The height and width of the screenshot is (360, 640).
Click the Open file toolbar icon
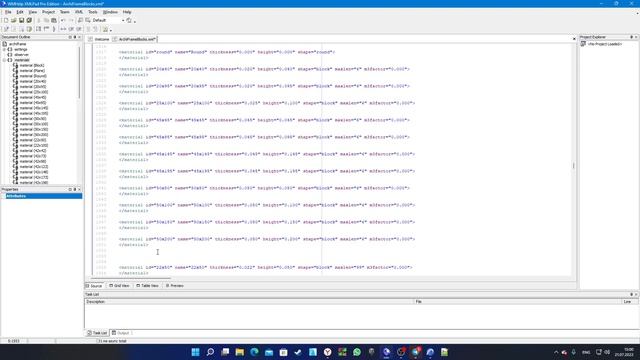click(14, 20)
